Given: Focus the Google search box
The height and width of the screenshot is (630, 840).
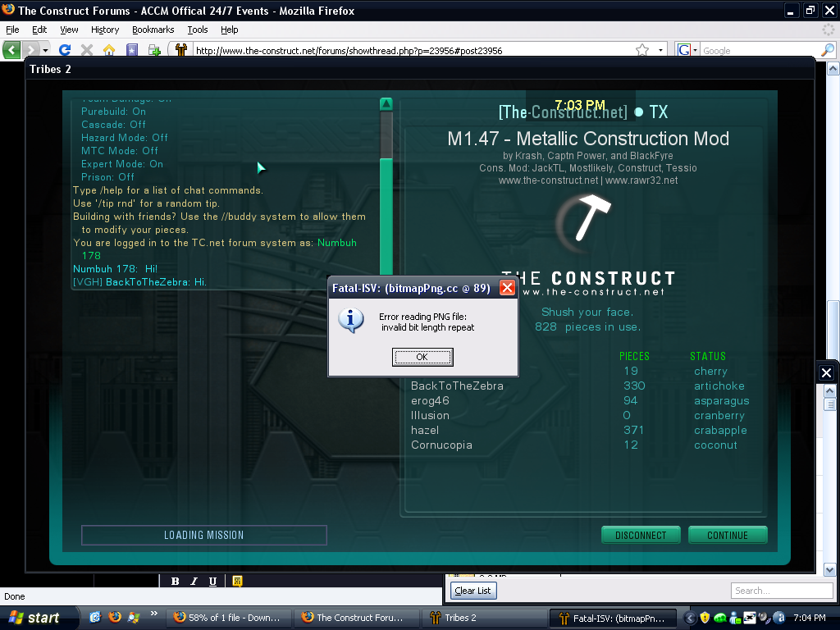Looking at the screenshot, I should pyautogui.click(x=760, y=51).
